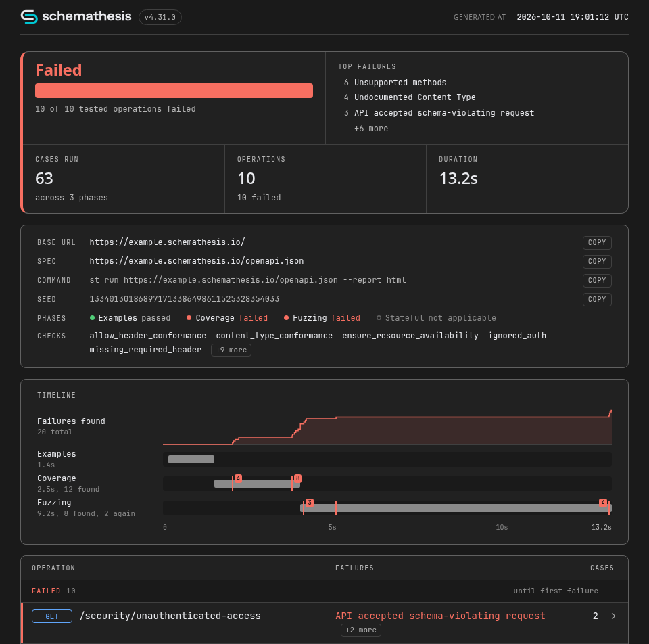649x644 pixels.
Task: Click the OPERATION column header
Action: pos(53,568)
